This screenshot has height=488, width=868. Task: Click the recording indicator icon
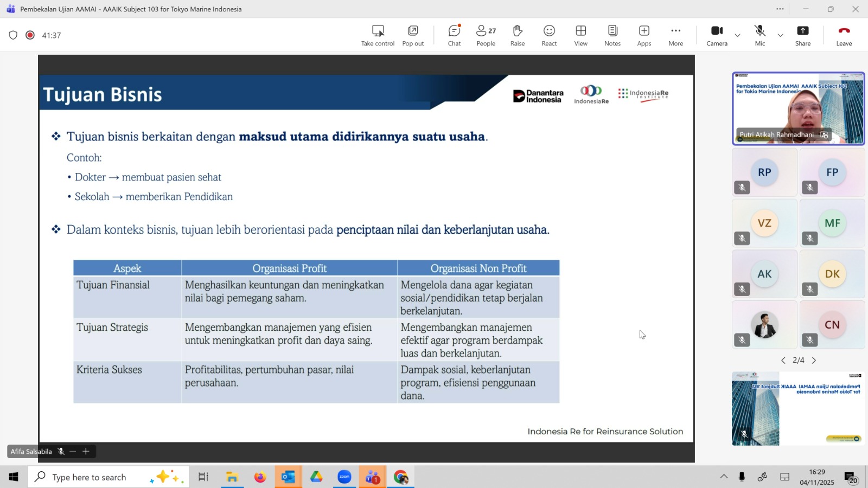coord(30,35)
